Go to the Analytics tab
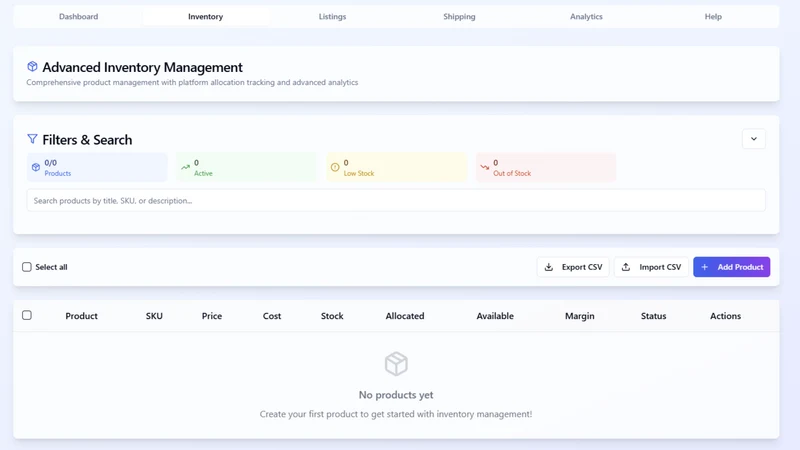800x450 pixels. pos(586,16)
